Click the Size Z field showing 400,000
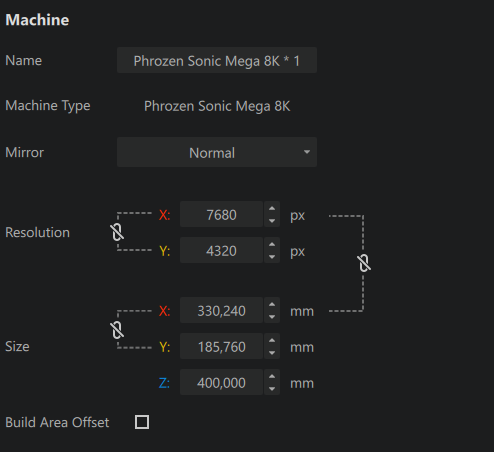 pyautogui.click(x=222, y=382)
